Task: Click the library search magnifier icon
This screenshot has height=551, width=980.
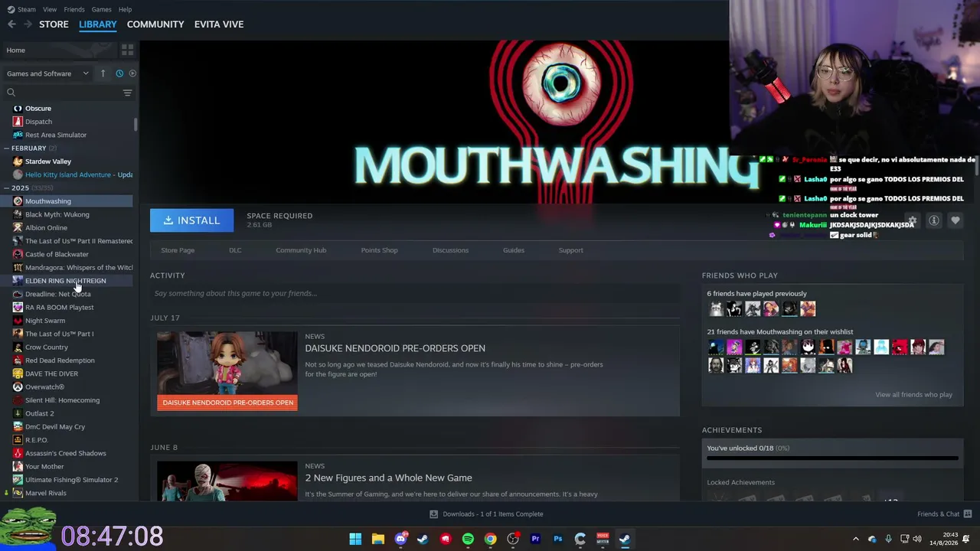Action: pyautogui.click(x=11, y=93)
